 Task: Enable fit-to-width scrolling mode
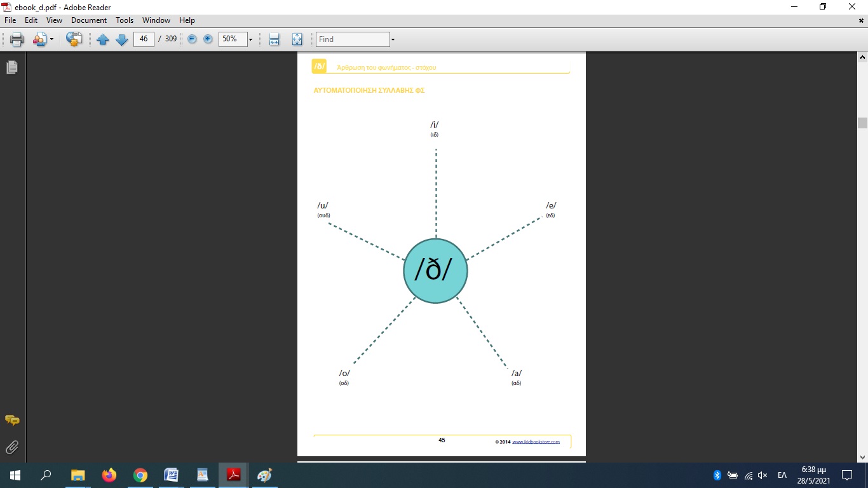[x=274, y=39]
